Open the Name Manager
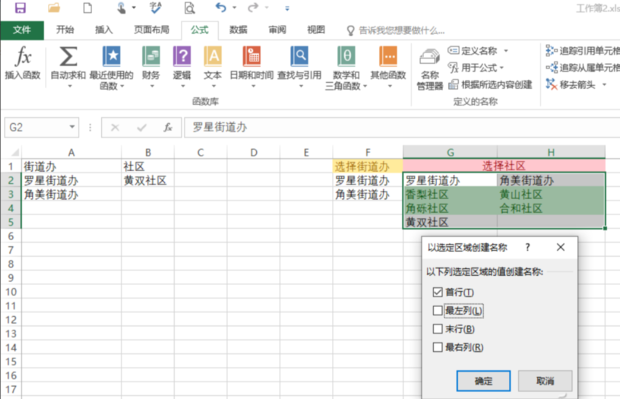 [x=430, y=70]
